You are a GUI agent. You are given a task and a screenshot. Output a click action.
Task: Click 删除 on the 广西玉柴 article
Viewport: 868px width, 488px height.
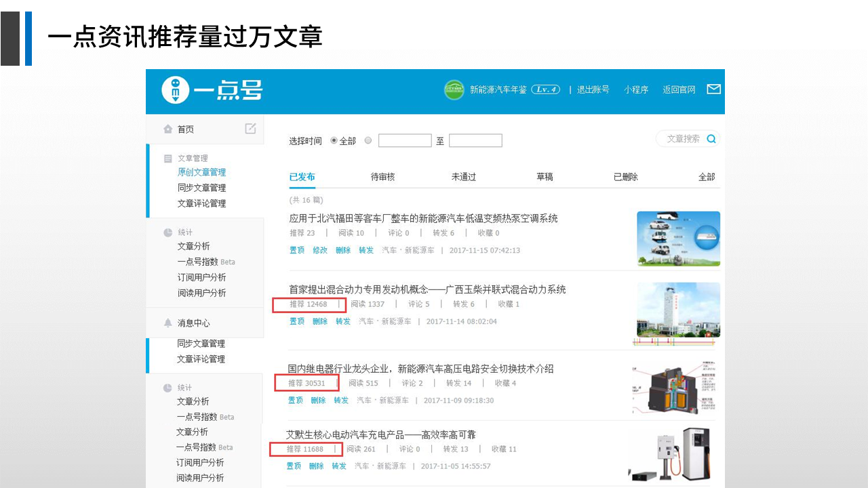click(x=320, y=321)
